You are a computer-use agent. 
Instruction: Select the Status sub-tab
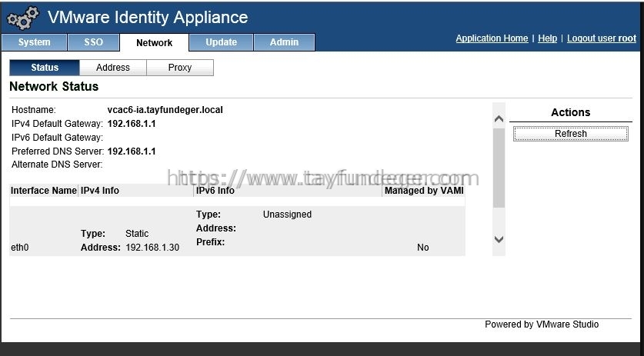click(x=45, y=68)
